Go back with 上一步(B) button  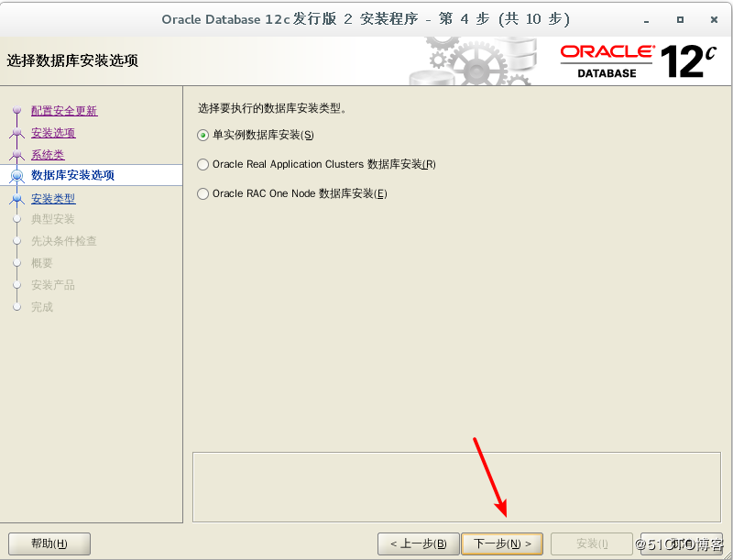coord(419,544)
